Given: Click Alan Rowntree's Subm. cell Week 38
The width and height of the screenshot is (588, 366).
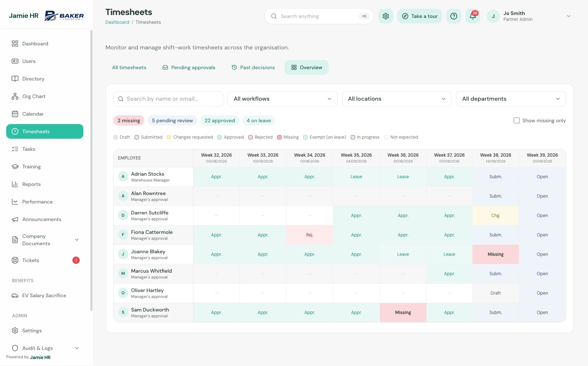Looking at the screenshot, I should [x=495, y=196].
